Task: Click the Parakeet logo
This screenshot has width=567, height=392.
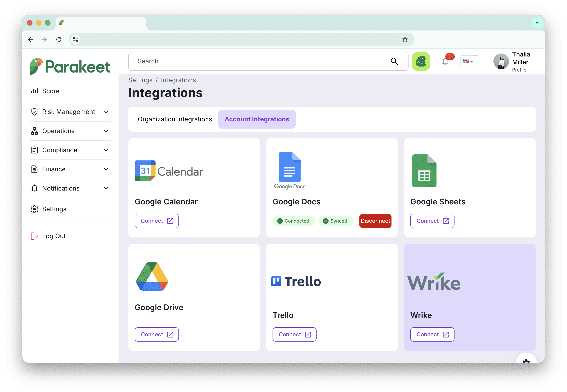Action: pyautogui.click(x=70, y=66)
